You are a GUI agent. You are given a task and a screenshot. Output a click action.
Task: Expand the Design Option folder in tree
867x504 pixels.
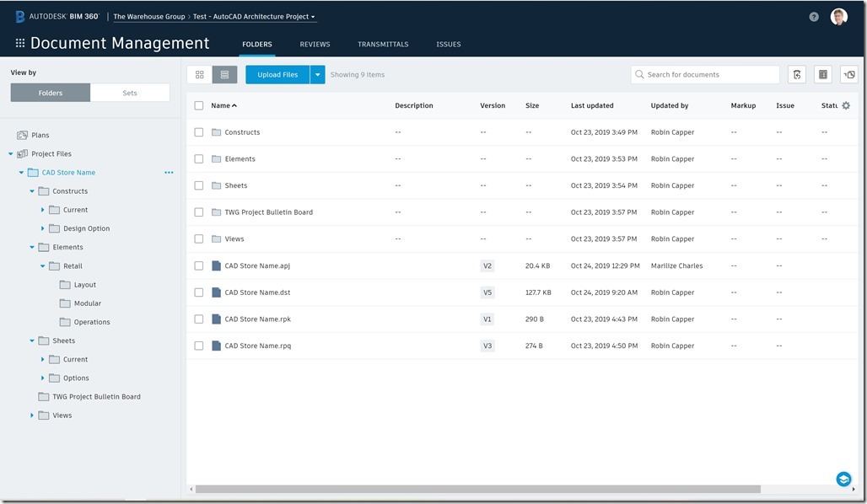tap(43, 228)
